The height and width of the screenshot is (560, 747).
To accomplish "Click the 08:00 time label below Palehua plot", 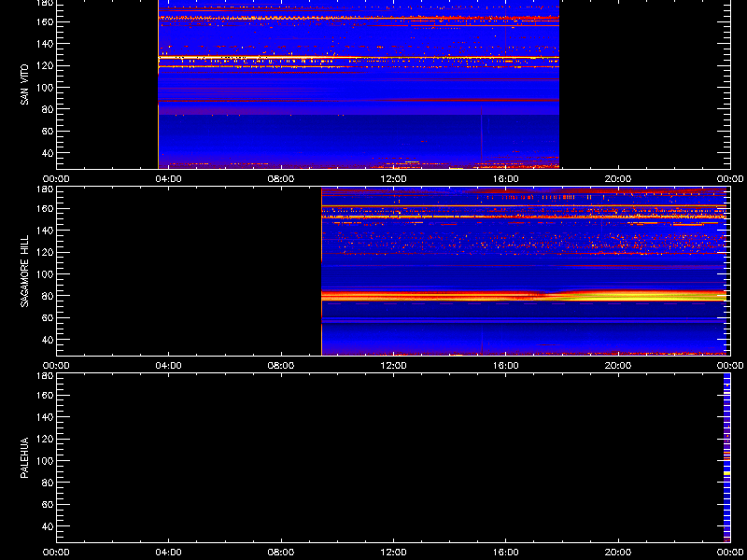I will [x=281, y=553].
